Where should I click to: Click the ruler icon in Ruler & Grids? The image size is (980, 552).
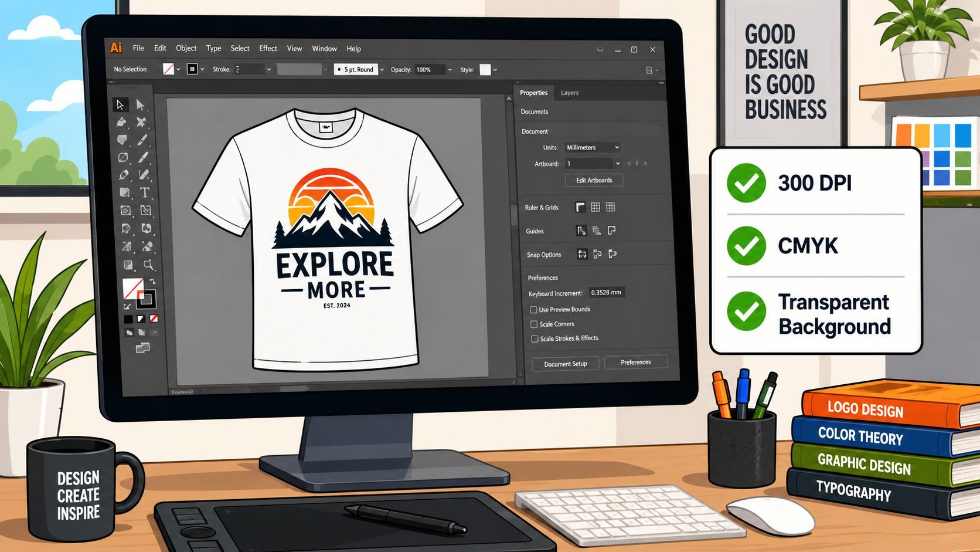[x=580, y=207]
